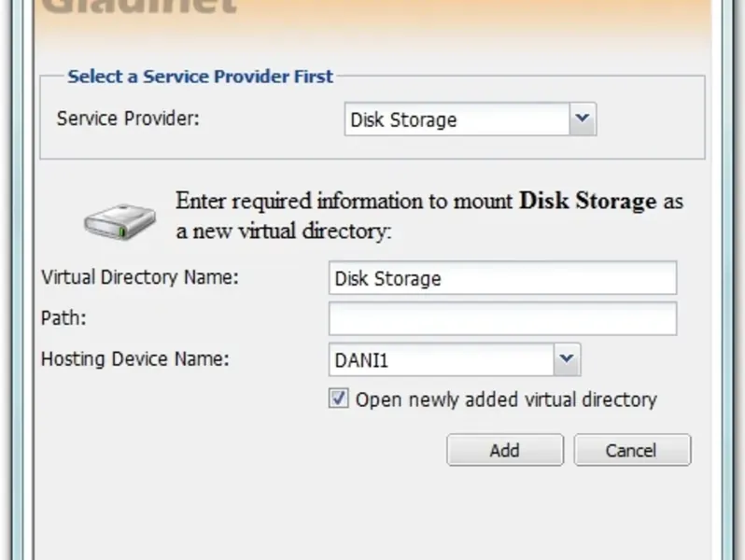
Task: Expand the Hosting Device Name dropdown arrow
Action: tap(567, 359)
